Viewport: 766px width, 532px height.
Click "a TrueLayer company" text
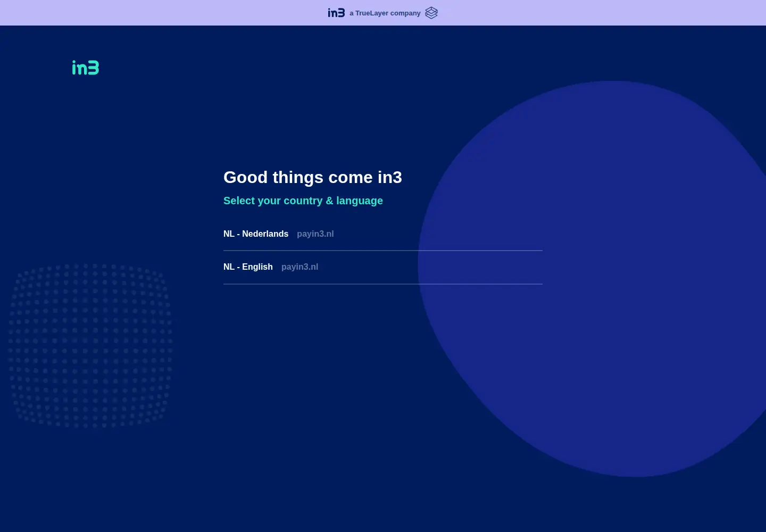pos(385,13)
